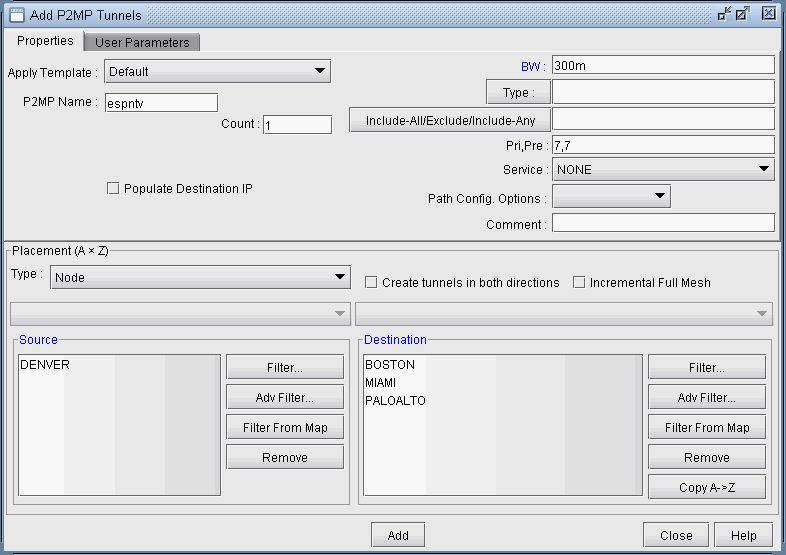Click the Include-All/Exclude/Include-Any button
786x555 pixels.
tap(448, 121)
